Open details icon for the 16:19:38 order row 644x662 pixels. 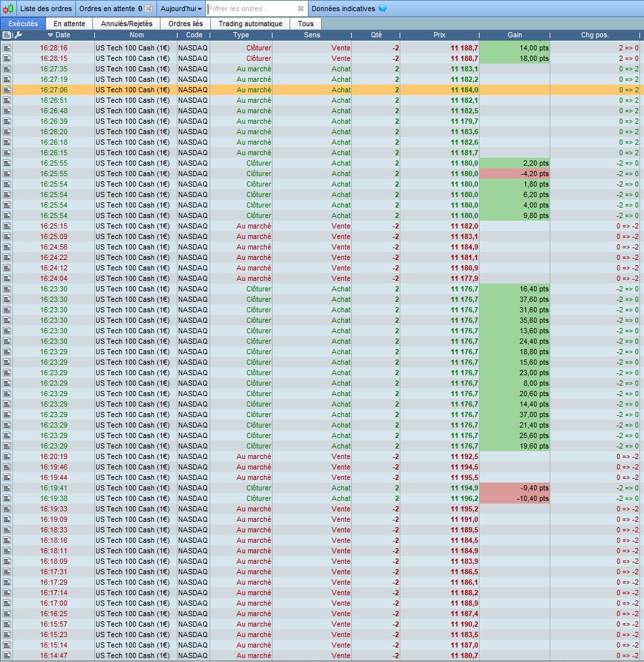(x=7, y=498)
